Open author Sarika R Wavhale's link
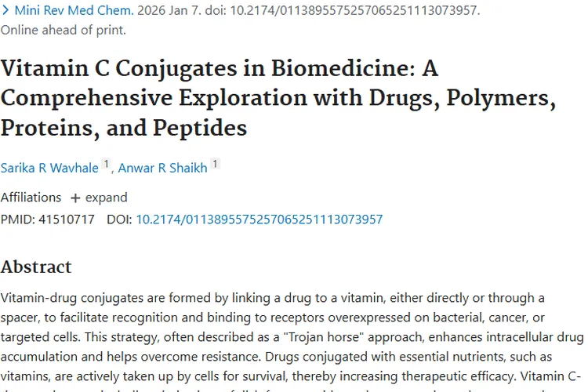 tap(49, 167)
